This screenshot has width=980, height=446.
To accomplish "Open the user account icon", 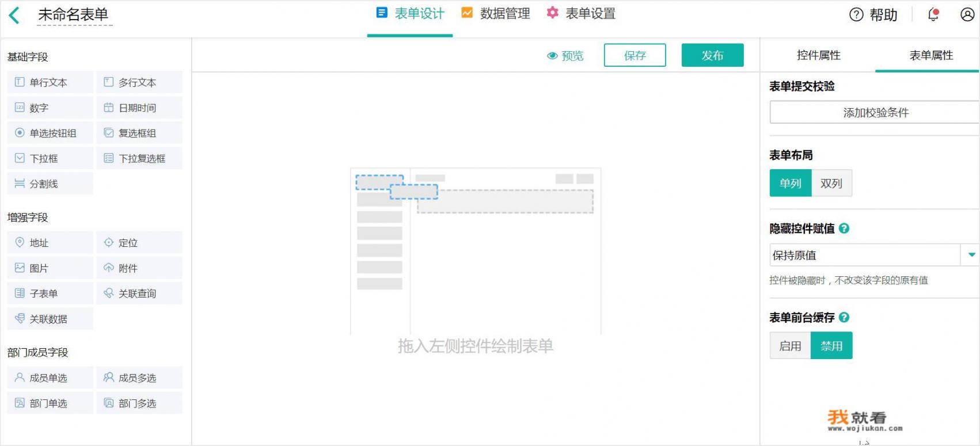I will (x=967, y=15).
